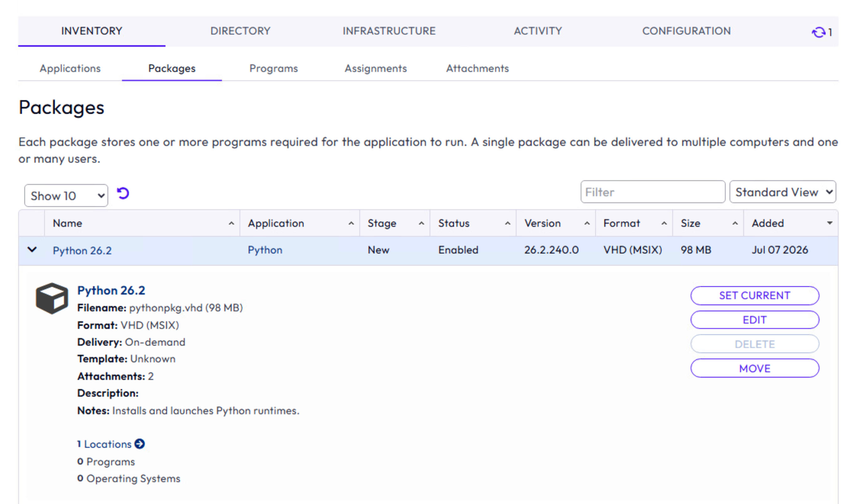Sort the table by Added column
The height and width of the screenshot is (504, 846).
tap(791, 223)
